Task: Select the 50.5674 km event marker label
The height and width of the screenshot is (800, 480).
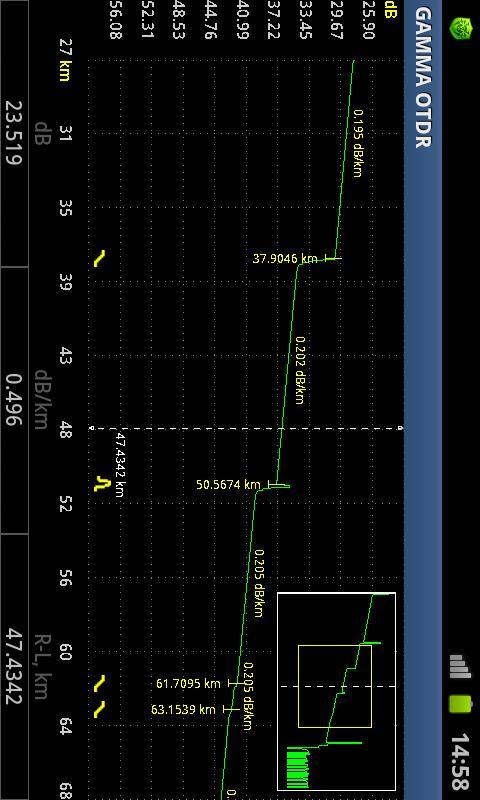Action: 229,484
